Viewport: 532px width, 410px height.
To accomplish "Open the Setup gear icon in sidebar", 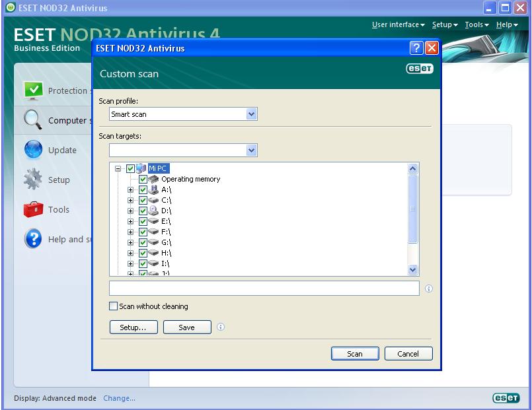I will (33, 179).
